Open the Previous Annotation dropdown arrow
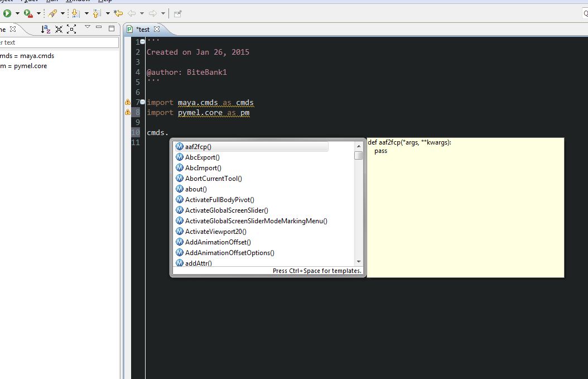Screen dimensions: 588x379 (108, 13)
